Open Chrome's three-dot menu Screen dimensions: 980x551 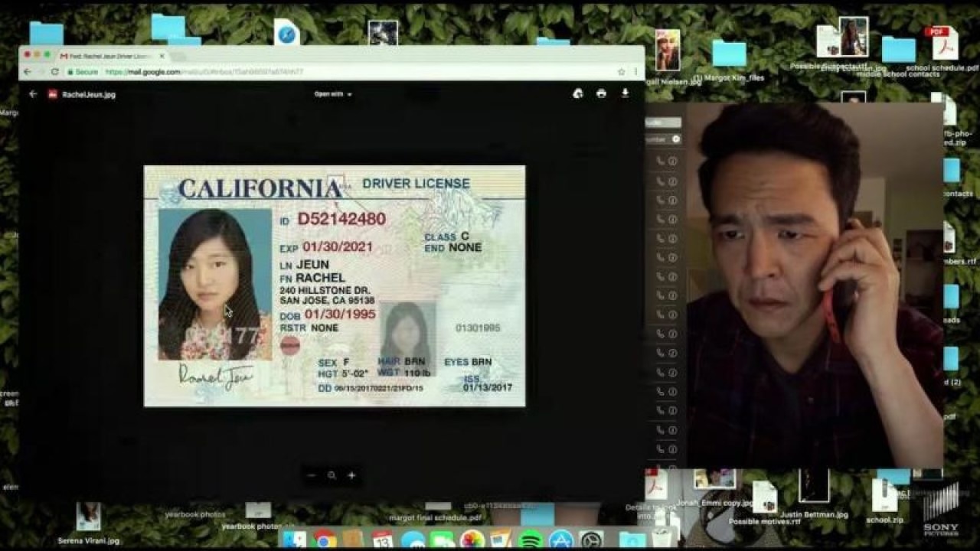click(x=635, y=72)
